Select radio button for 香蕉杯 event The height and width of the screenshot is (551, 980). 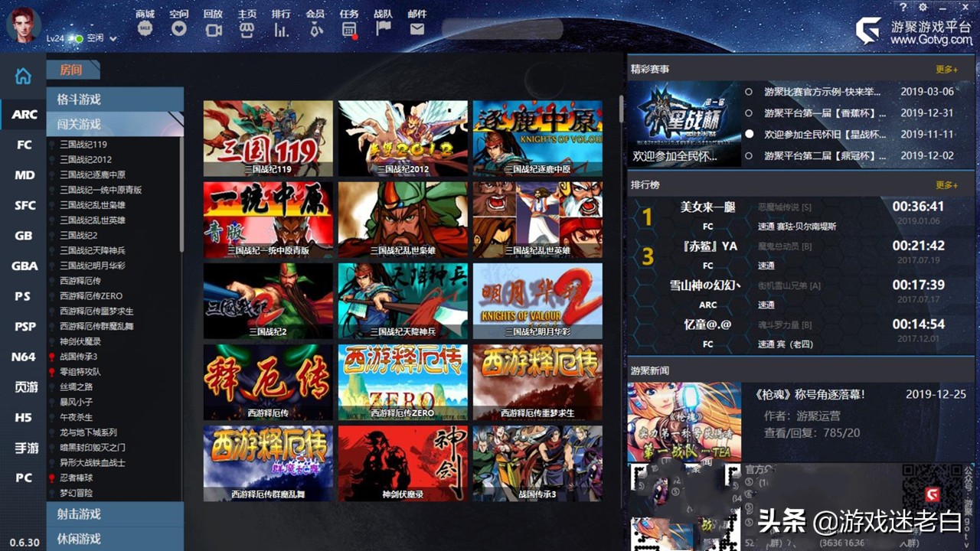(749, 113)
